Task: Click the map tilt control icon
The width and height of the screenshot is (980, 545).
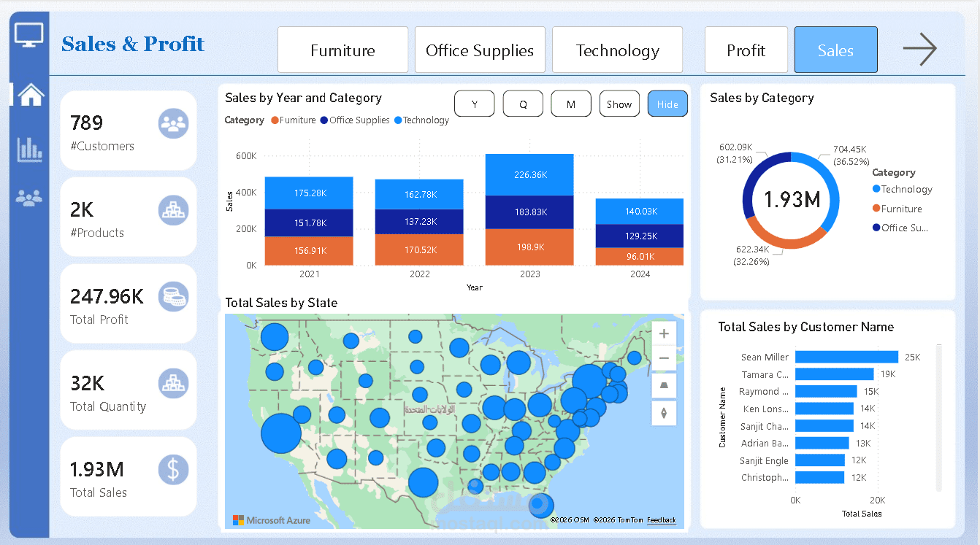Action: tap(664, 385)
